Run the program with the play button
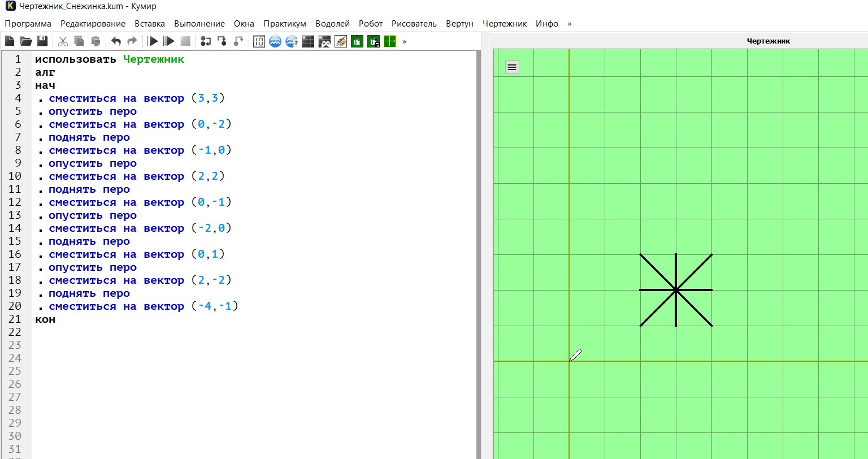The image size is (868, 459). (x=153, y=41)
